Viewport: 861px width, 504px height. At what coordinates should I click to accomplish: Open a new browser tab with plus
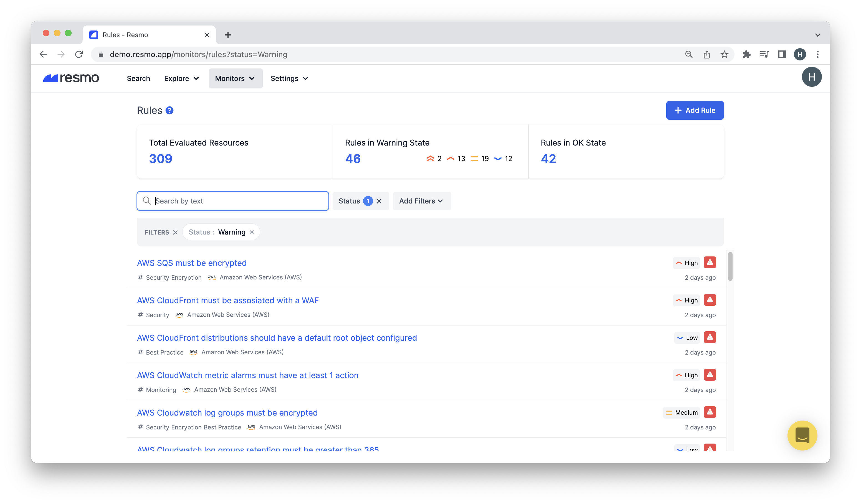click(228, 35)
